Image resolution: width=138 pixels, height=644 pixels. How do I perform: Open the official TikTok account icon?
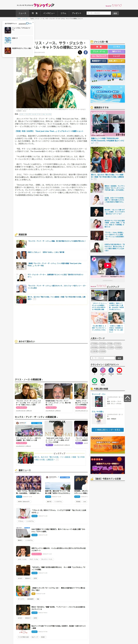tap(103, 380)
